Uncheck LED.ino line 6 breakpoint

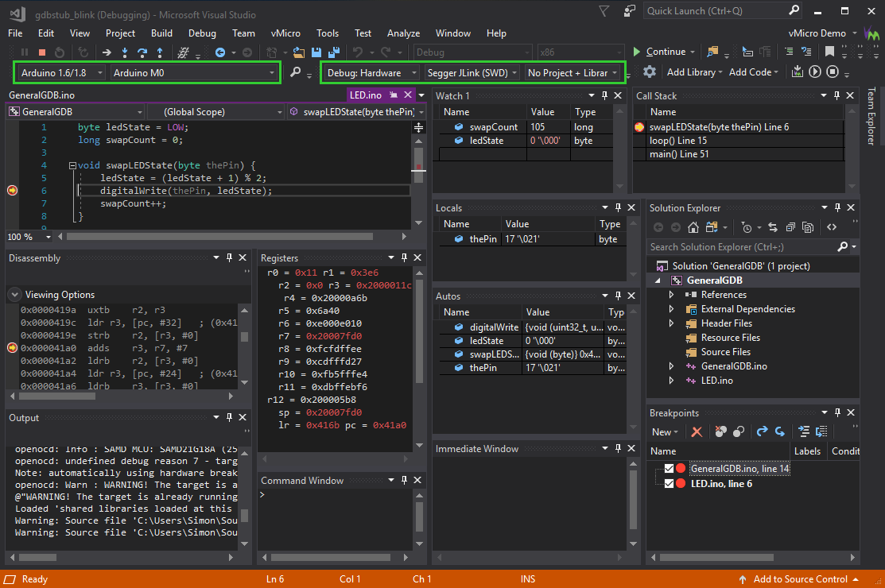[669, 484]
